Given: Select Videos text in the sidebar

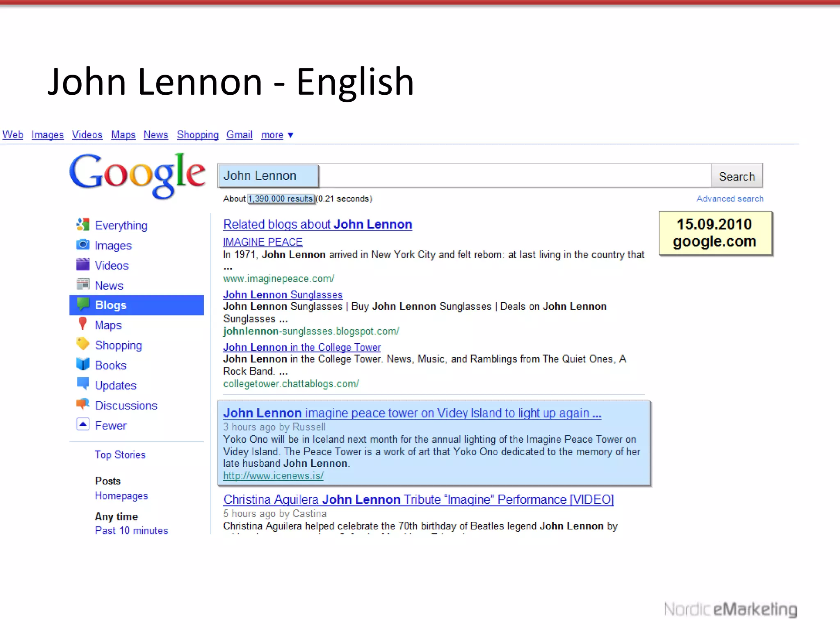Looking at the screenshot, I should tap(112, 265).
